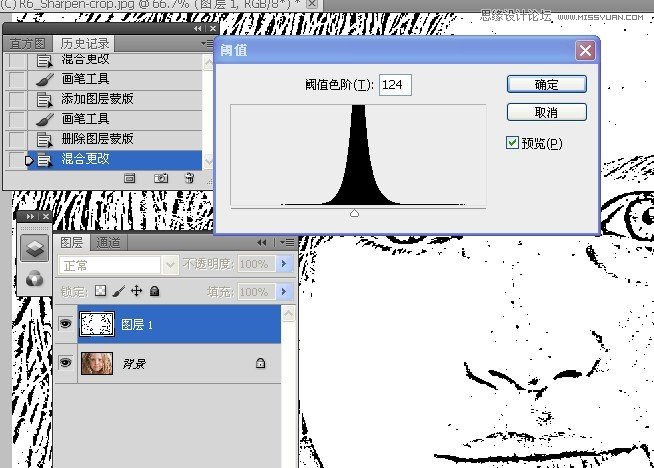This screenshot has height=468, width=654.
Task: Close the collapsed icon dock
Action: click(x=46, y=216)
